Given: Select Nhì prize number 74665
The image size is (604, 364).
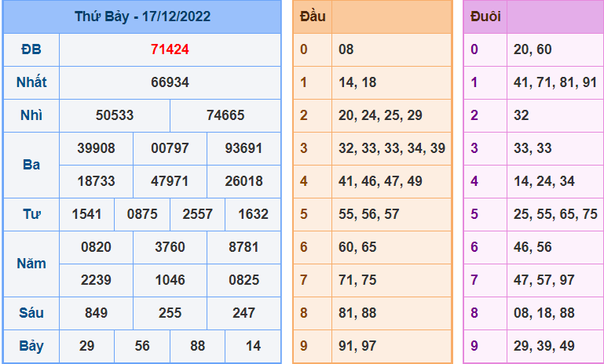Looking at the screenshot, I should (x=225, y=115).
